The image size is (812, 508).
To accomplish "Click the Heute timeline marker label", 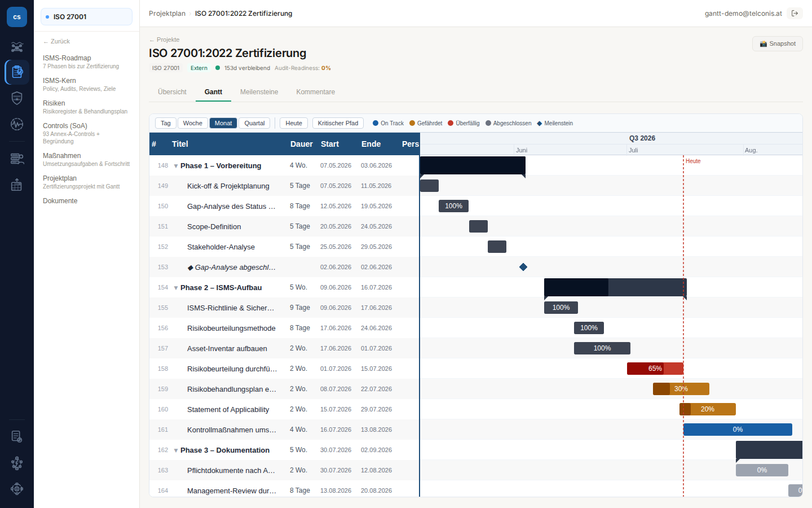I will [x=693, y=161].
